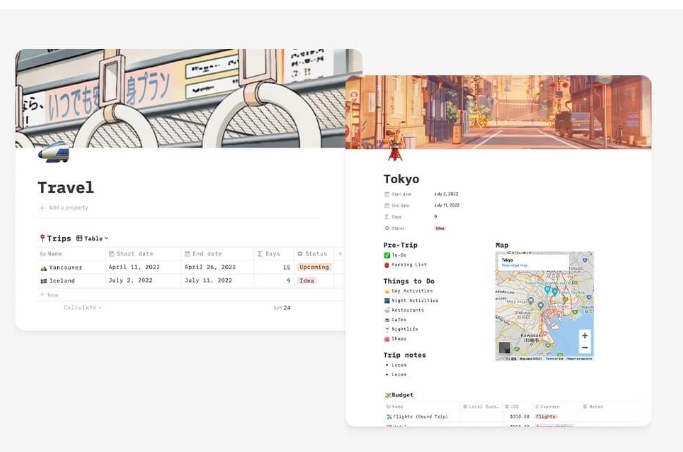This screenshot has height=452, width=683.
Task: Click the Tokyo page title
Action: point(401,179)
